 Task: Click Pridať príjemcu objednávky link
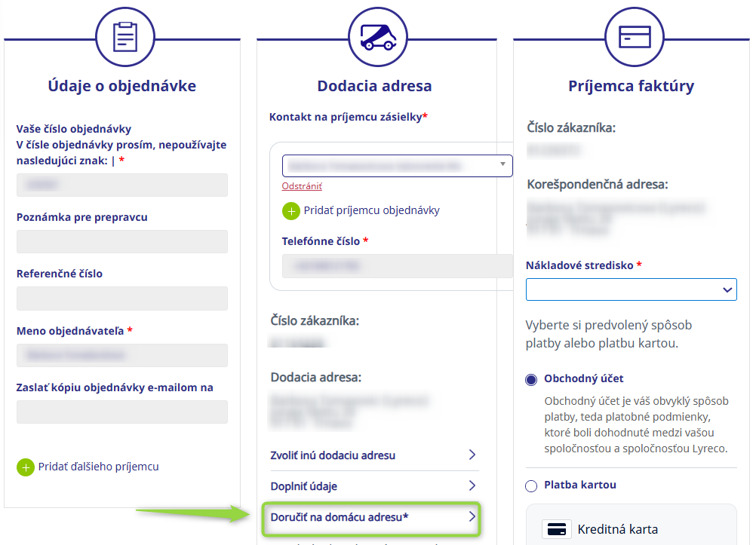[371, 211]
